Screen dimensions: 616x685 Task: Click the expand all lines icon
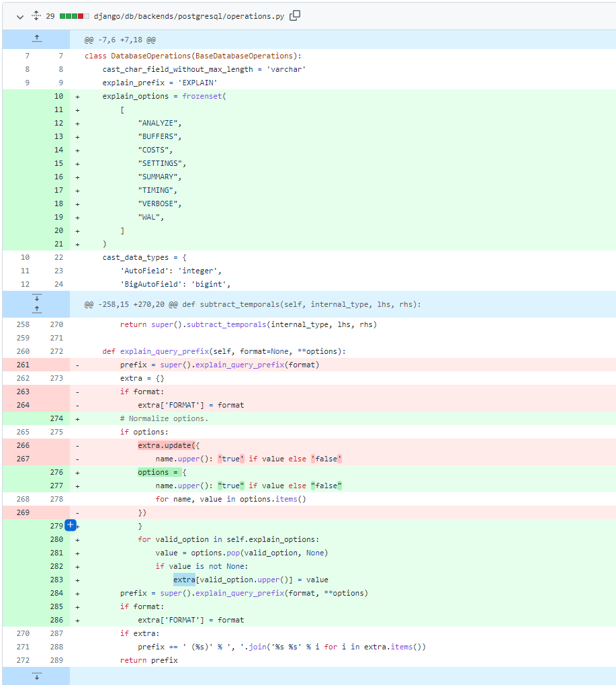36,16
